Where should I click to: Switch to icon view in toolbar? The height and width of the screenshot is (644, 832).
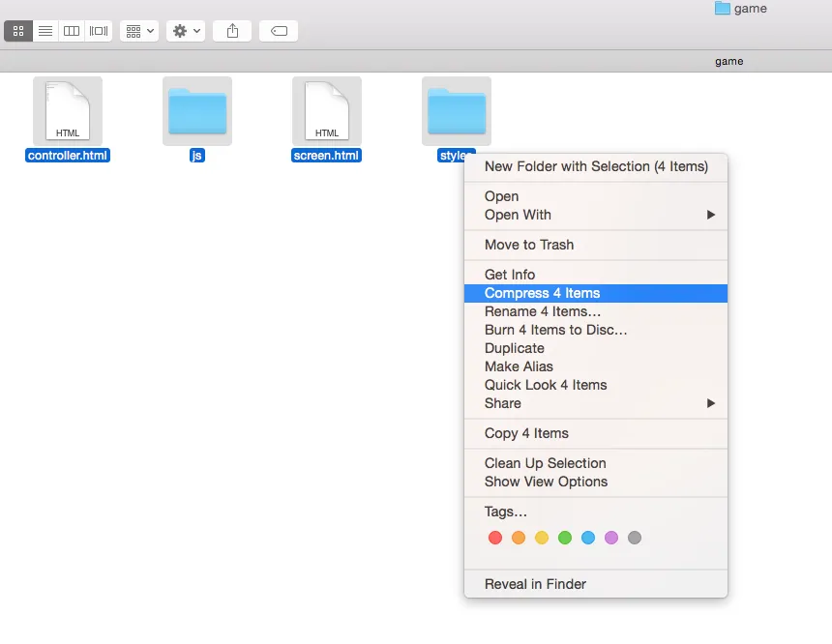(18, 31)
